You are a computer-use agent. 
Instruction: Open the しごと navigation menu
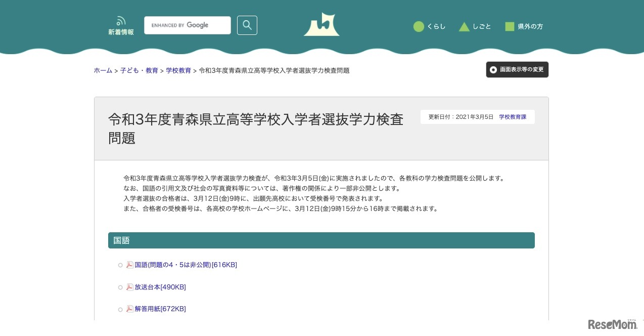[482, 26]
